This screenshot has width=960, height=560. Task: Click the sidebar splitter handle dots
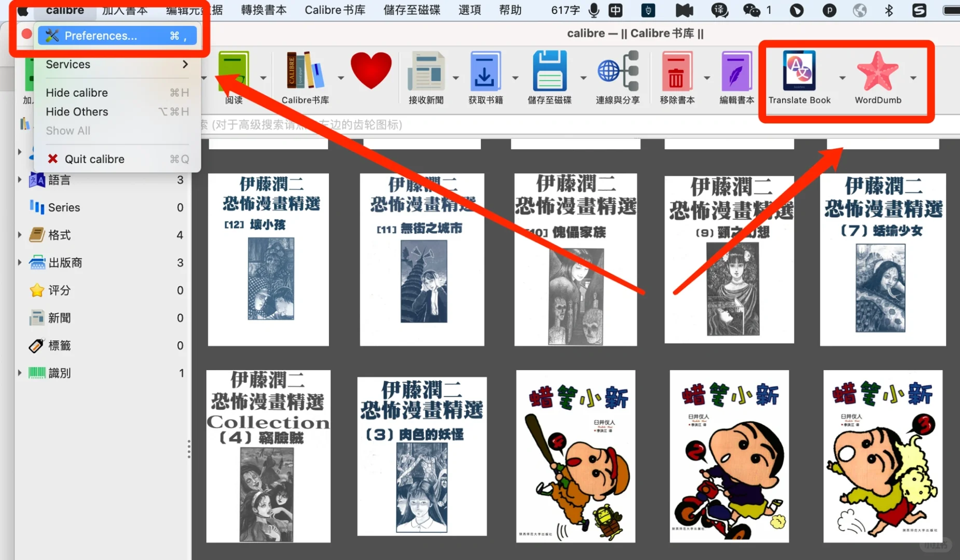click(189, 449)
